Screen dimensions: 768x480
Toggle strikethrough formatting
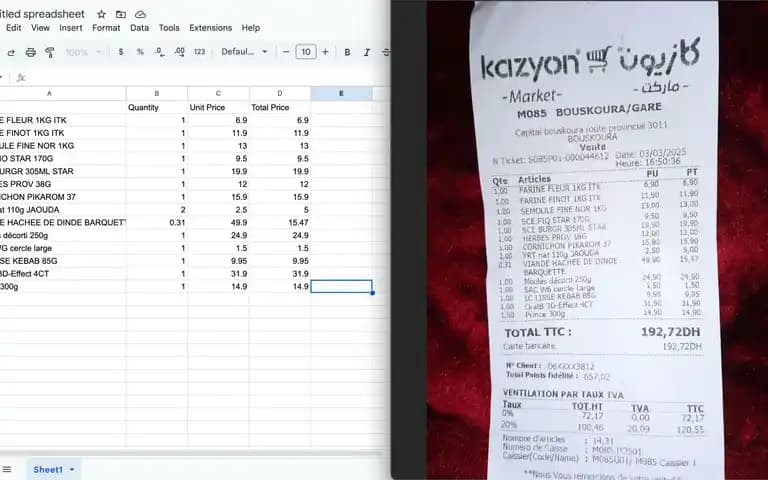pyautogui.click(x=386, y=52)
